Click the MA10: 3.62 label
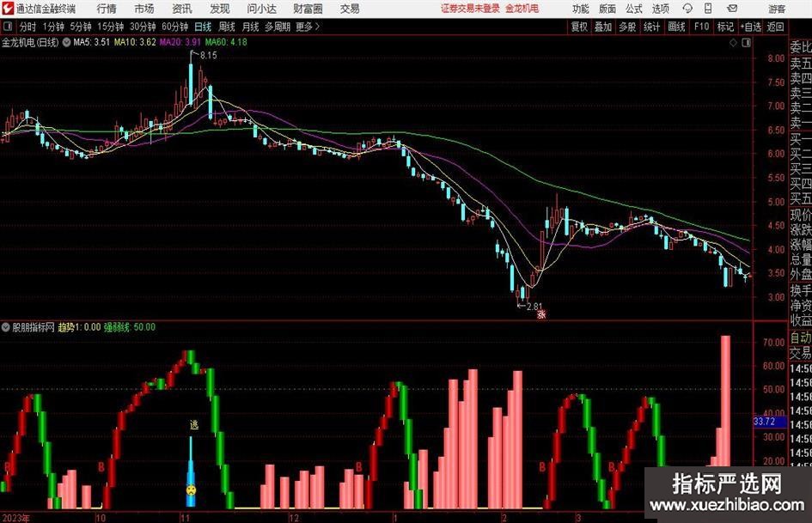The image size is (812, 523). coord(135,42)
